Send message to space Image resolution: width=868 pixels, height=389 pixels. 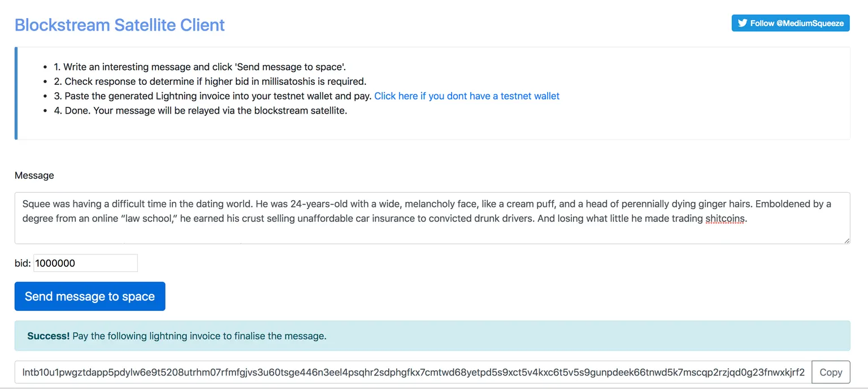pyautogui.click(x=90, y=296)
